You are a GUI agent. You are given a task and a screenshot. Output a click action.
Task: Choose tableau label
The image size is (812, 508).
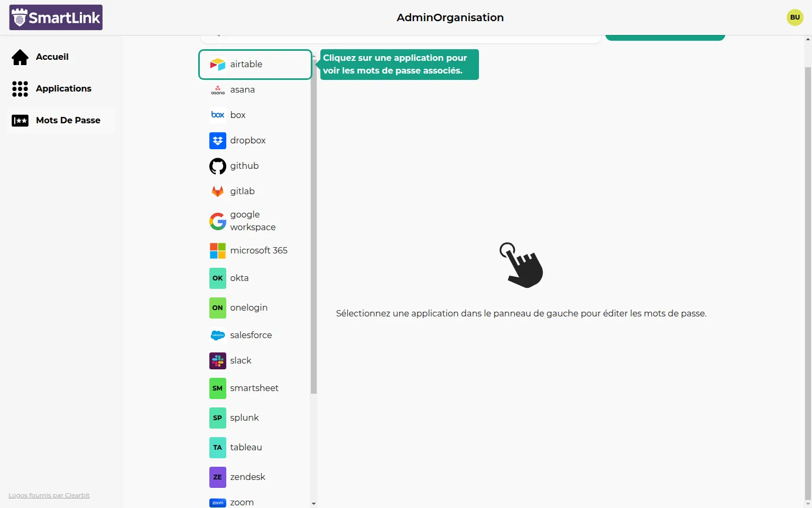[x=246, y=448]
